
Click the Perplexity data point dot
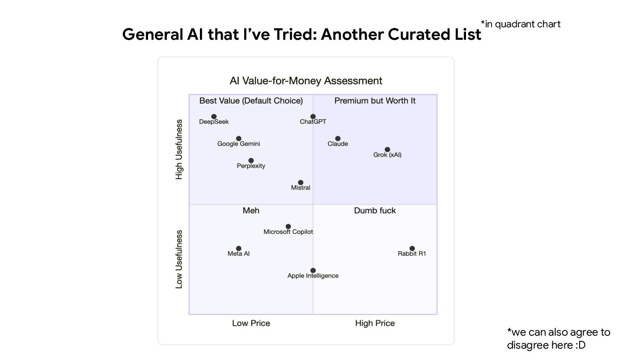(251, 160)
